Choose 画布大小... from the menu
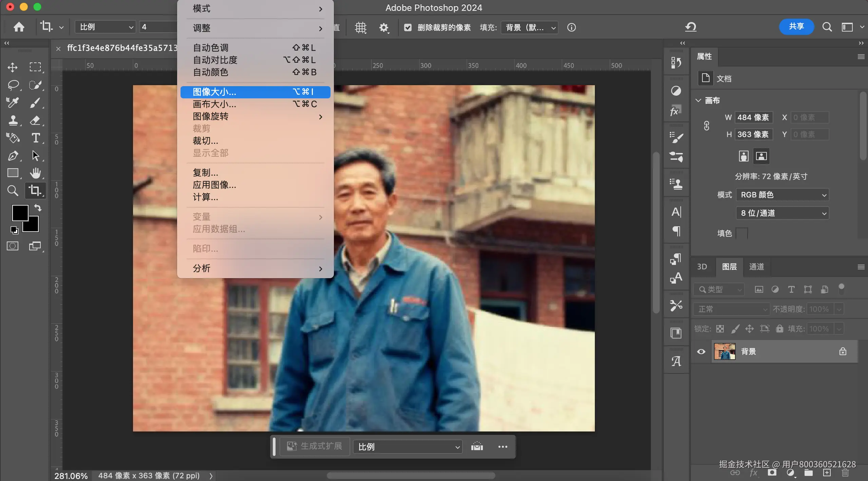 click(x=214, y=104)
